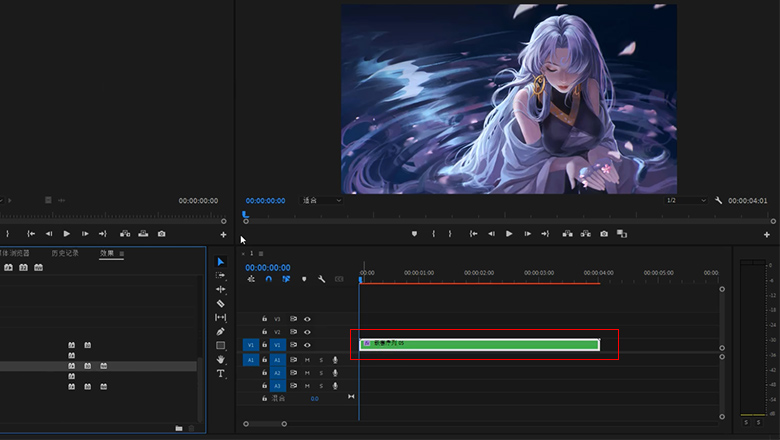Toggle track V1 output eye
The height and width of the screenshot is (440, 780).
[x=307, y=345]
